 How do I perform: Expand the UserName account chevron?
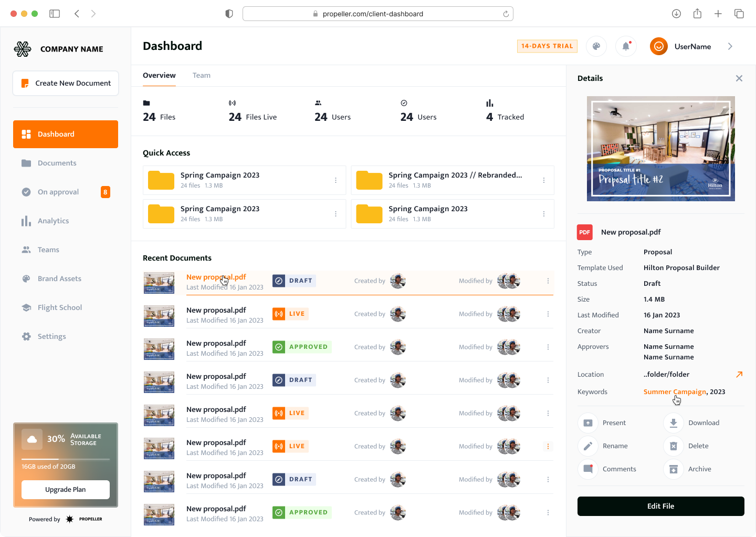[730, 46]
